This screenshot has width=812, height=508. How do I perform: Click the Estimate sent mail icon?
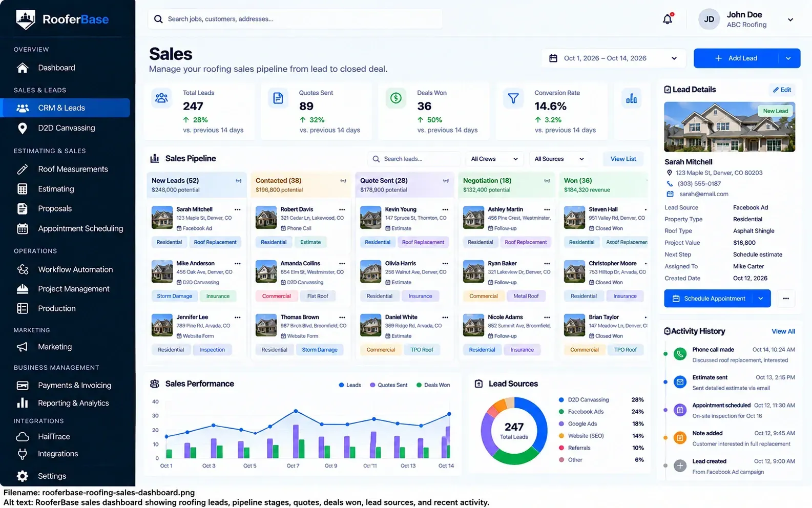(x=680, y=382)
